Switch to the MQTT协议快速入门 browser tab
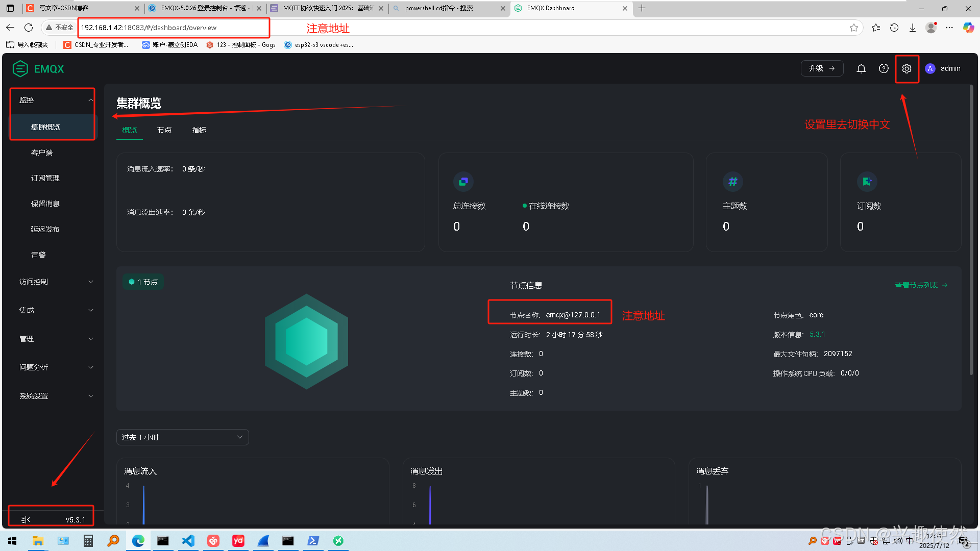This screenshot has height=551, width=980. (327, 8)
